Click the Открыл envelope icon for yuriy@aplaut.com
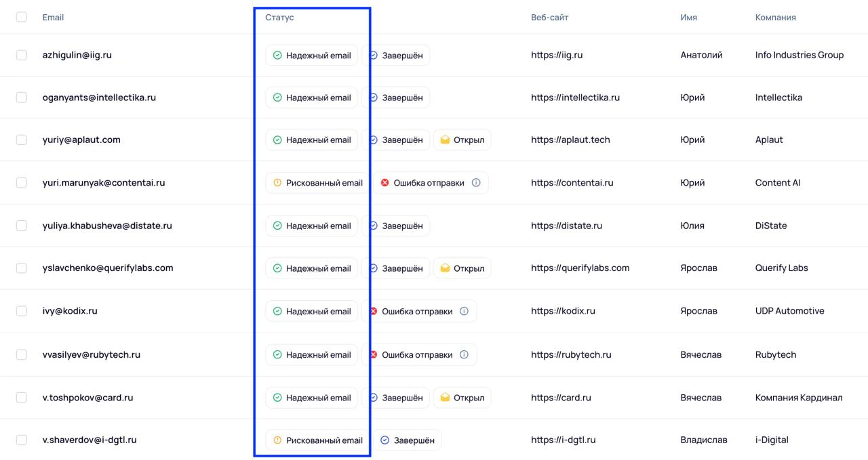The image size is (868, 460). coord(445,140)
